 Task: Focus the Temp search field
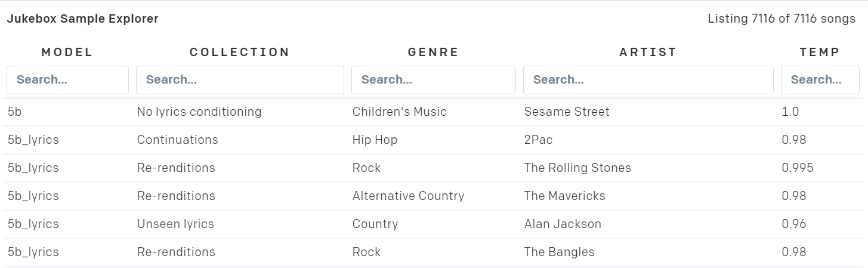[820, 80]
